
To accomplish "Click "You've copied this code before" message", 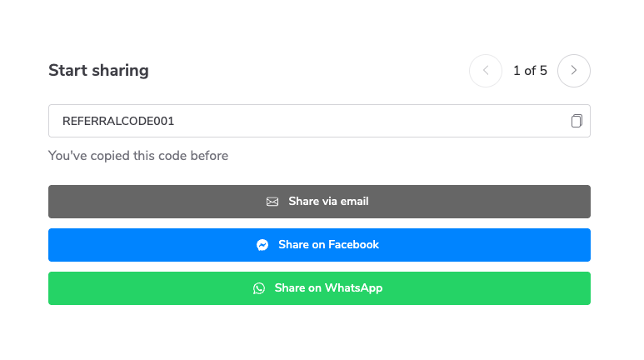I will [138, 155].
